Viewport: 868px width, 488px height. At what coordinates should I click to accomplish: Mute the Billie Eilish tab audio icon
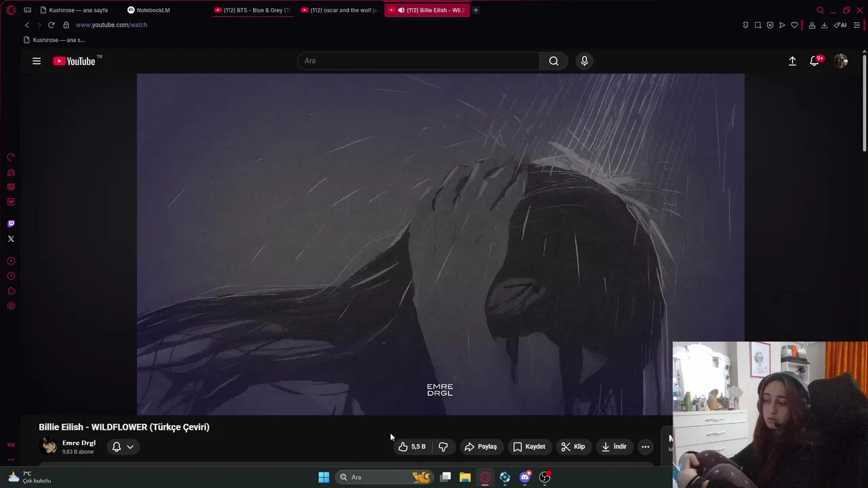click(401, 10)
